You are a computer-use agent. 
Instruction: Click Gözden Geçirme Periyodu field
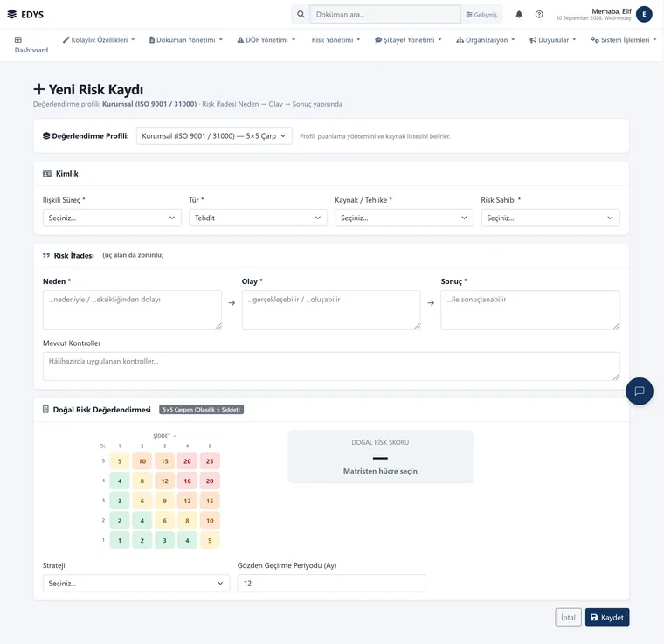(331, 583)
